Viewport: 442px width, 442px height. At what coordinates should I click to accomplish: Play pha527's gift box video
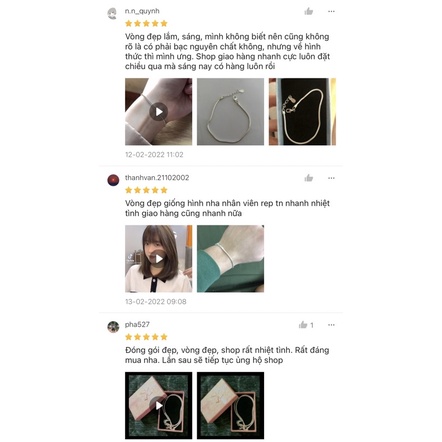(x=158, y=405)
